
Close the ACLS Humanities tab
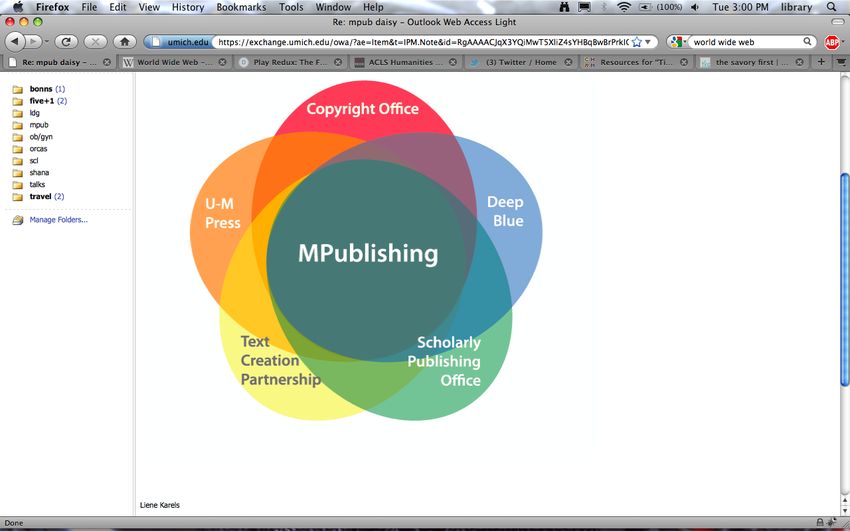(x=453, y=62)
